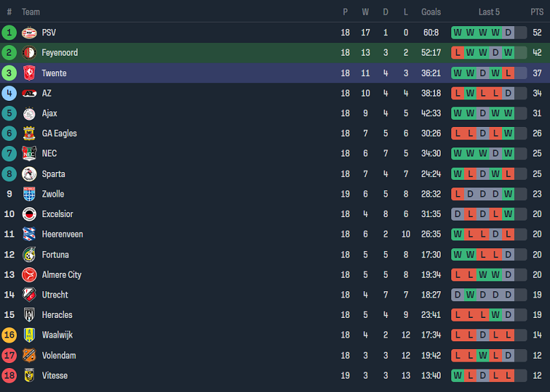This screenshot has width=550, height=392.
Task: Click position badge 16 for Waalwijk
Action: 9,335
